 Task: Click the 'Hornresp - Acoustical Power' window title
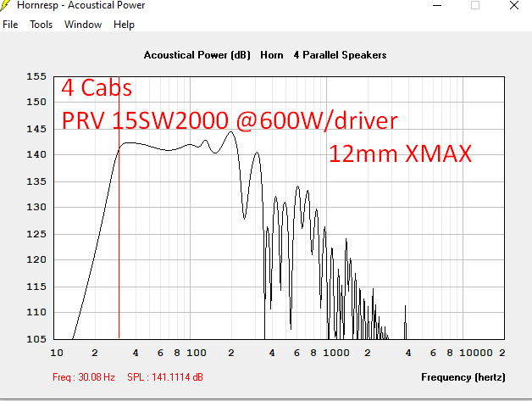[x=81, y=5]
